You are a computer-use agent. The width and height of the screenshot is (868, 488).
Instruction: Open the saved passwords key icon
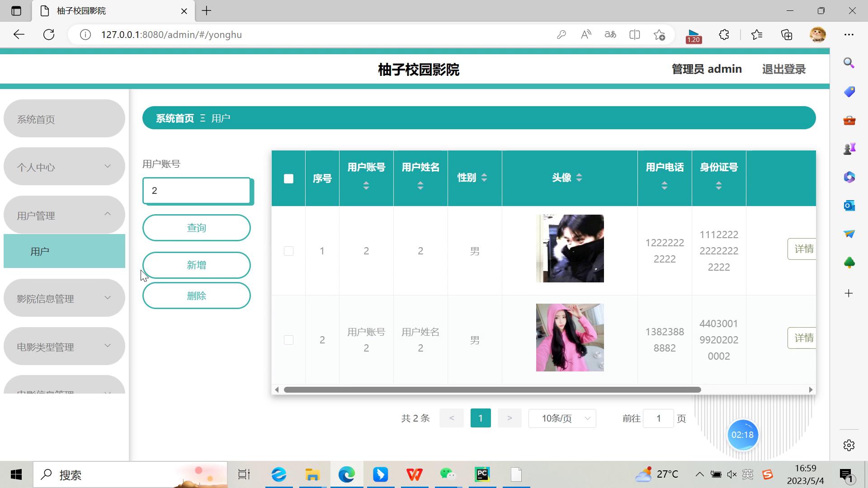coord(561,35)
